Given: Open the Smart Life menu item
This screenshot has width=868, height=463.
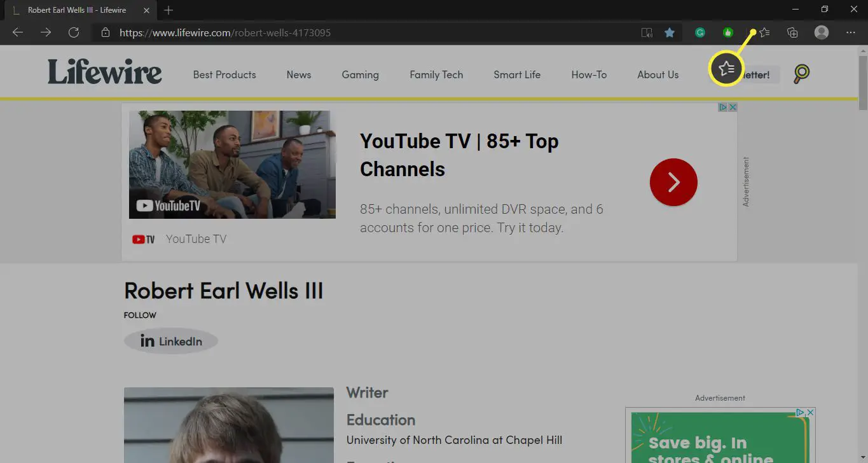Looking at the screenshot, I should pyautogui.click(x=517, y=74).
